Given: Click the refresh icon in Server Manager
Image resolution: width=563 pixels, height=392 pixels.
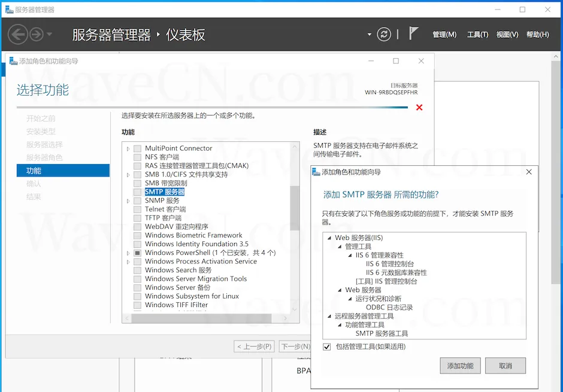Looking at the screenshot, I should (x=384, y=35).
